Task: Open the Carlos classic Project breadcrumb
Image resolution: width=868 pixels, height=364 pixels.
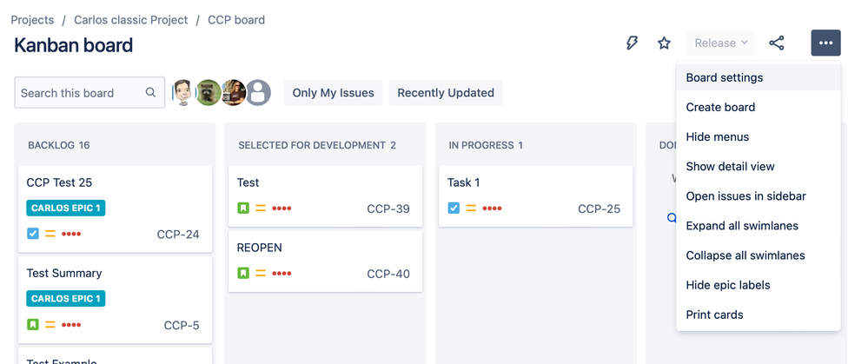Action: tap(131, 20)
